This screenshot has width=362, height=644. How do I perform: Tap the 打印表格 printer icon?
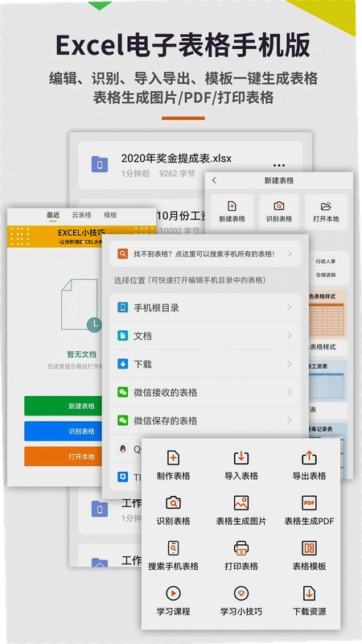point(241,548)
